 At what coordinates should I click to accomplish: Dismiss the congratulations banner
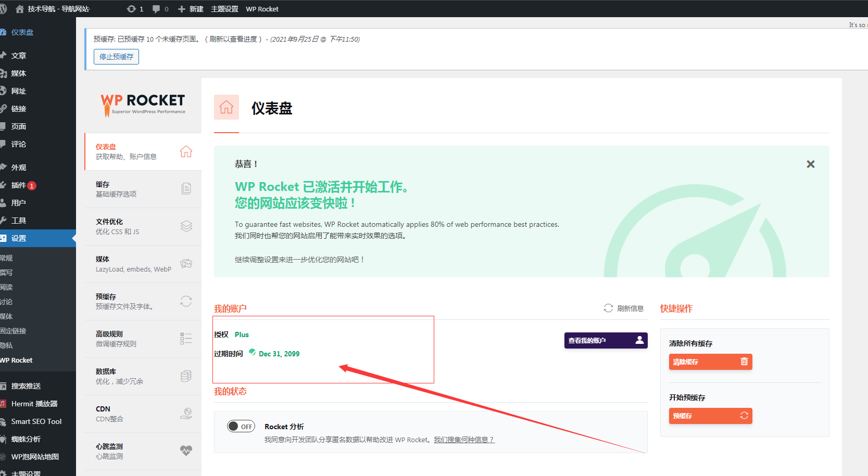click(x=810, y=164)
